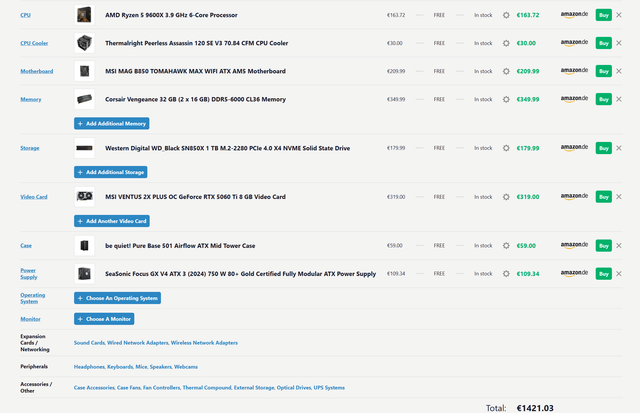Open price settings gear for CPU row
The height and width of the screenshot is (413, 640).
click(x=506, y=15)
